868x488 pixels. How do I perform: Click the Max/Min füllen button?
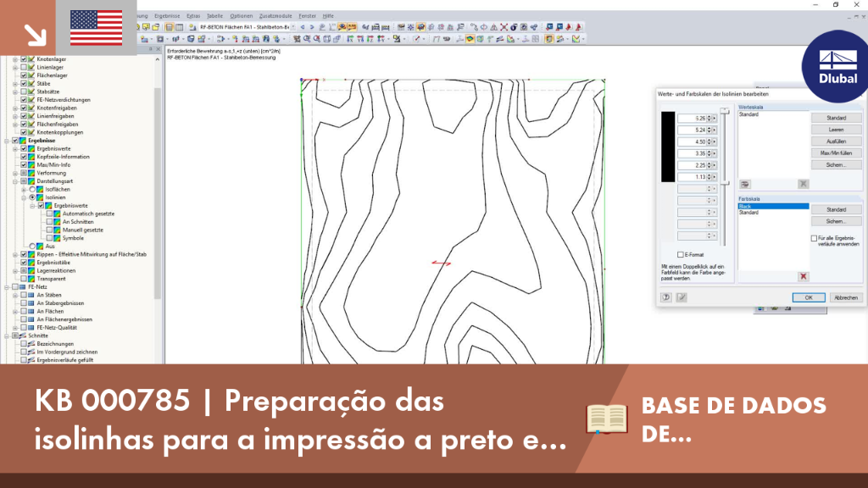tap(836, 153)
